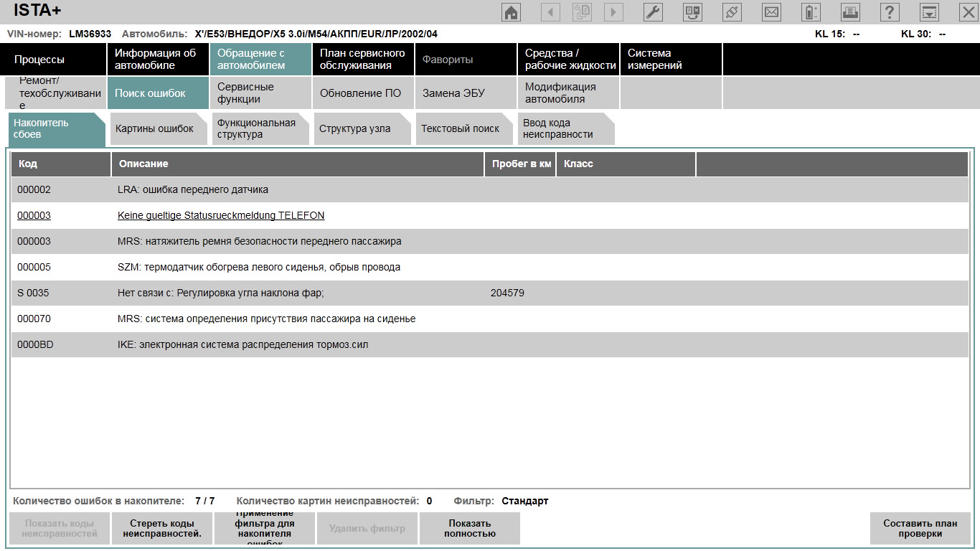Image resolution: width=980 pixels, height=551 pixels.
Task: Select MRS система определения присутствия пассажира row
Action: point(489,319)
